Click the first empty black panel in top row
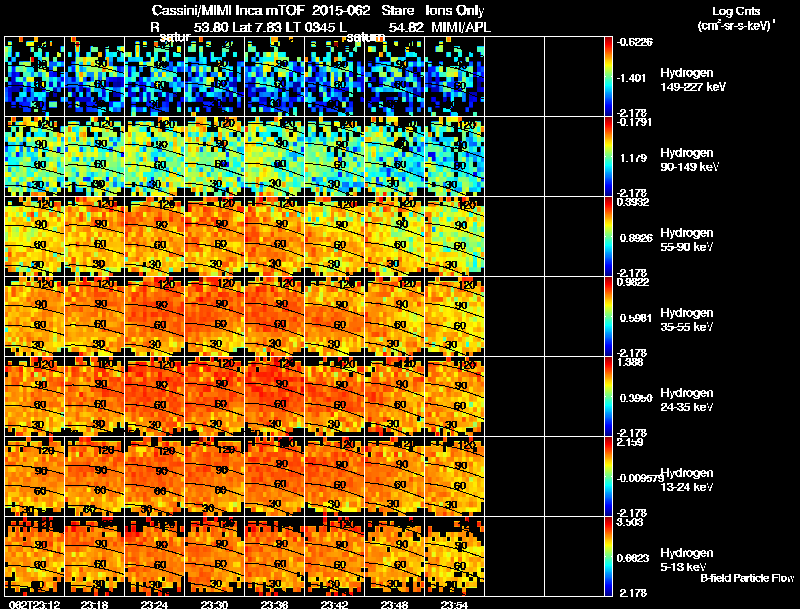Image resolution: width=800 pixels, height=609 pixels. [x=514, y=76]
